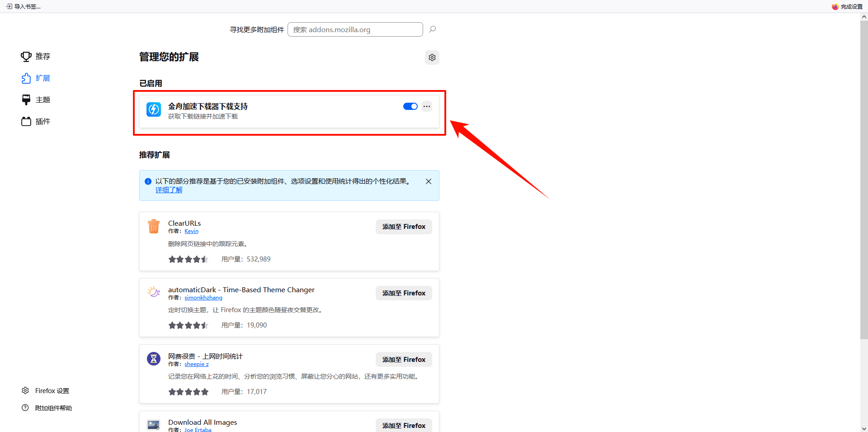Viewport: 868px width, 432px height.
Task: Add 网费很贵 extension to Firefox
Action: [x=403, y=360]
